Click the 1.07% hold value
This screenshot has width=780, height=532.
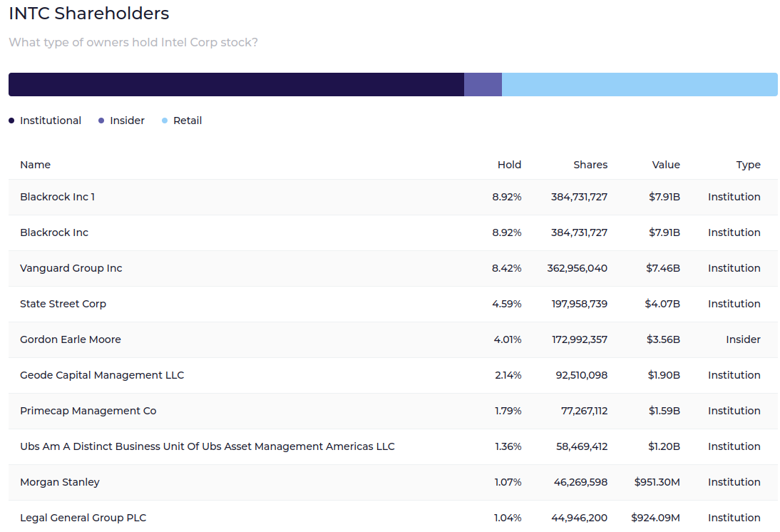508,482
